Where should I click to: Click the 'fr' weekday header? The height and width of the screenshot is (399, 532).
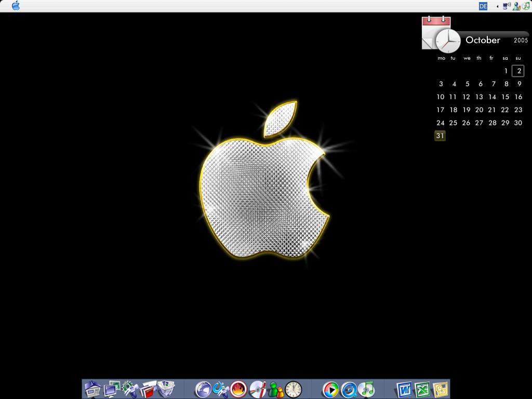click(491, 58)
